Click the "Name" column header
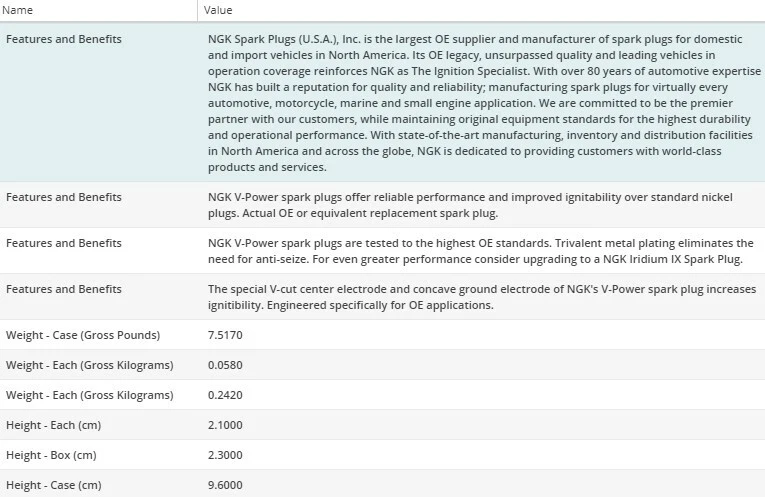 [x=19, y=10]
